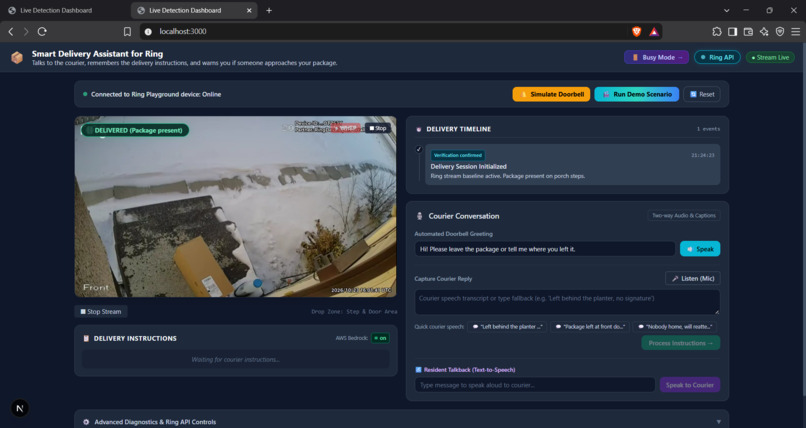Image resolution: width=806 pixels, height=428 pixels.
Task: Choose "Nobody home, will reatte..." quick speech
Action: click(674, 327)
